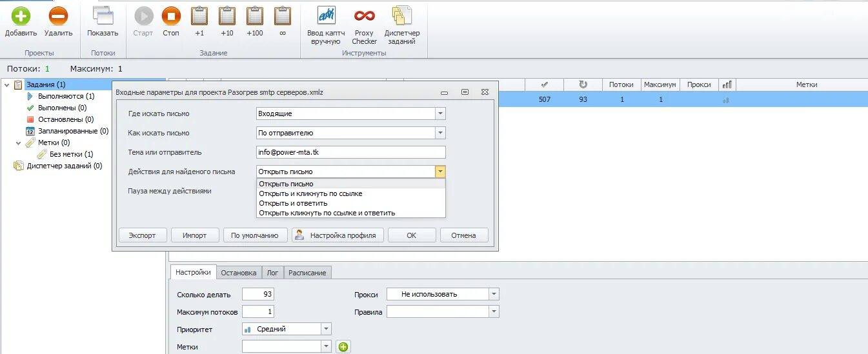Maximize the Входные параметры dialog
868x354 pixels.
465,92
